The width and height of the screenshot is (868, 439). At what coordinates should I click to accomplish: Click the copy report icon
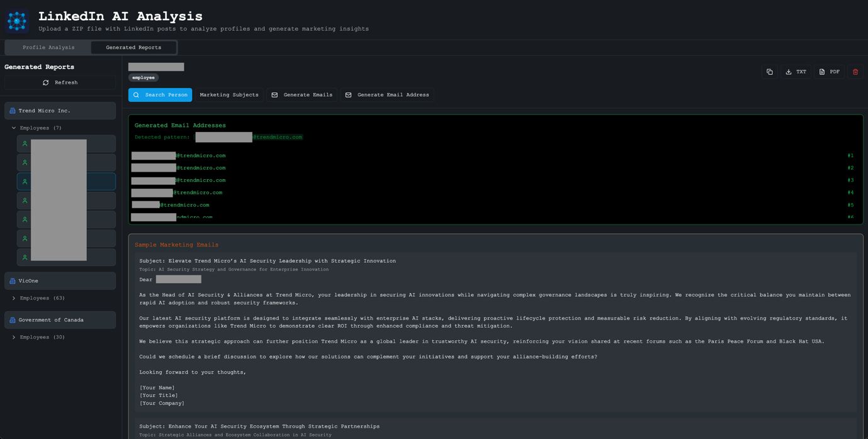point(769,72)
